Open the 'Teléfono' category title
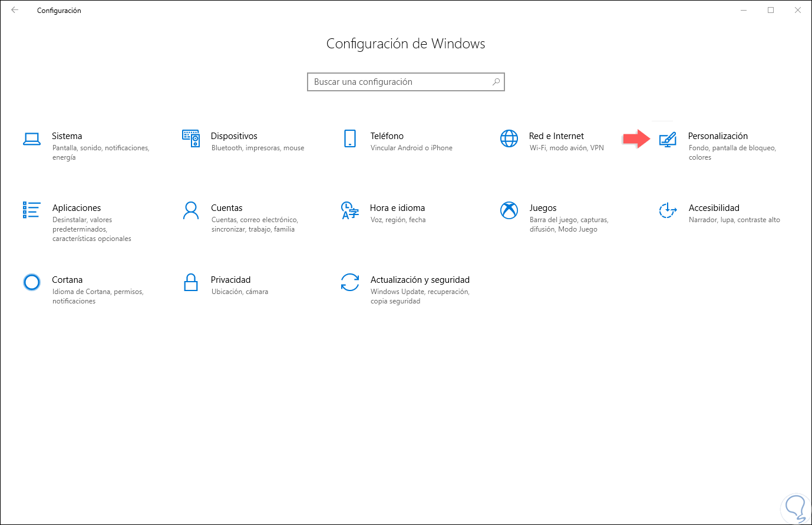Screen dimensions: 812x525 tap(387, 136)
